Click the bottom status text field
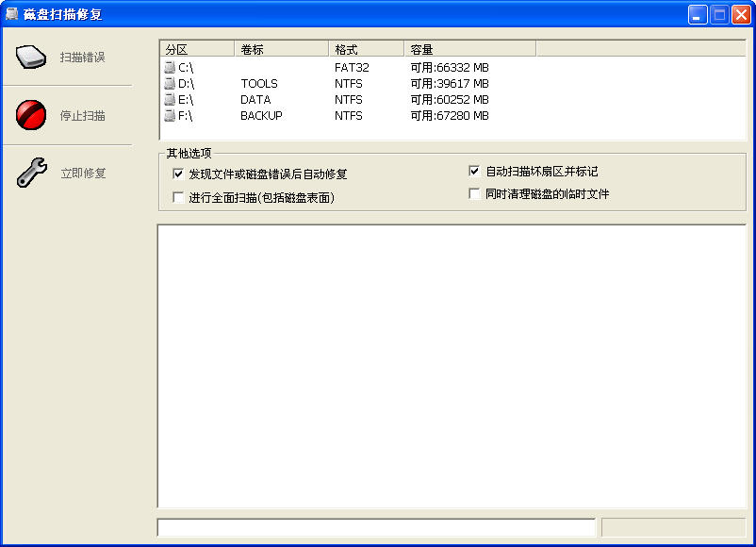 tap(376, 527)
